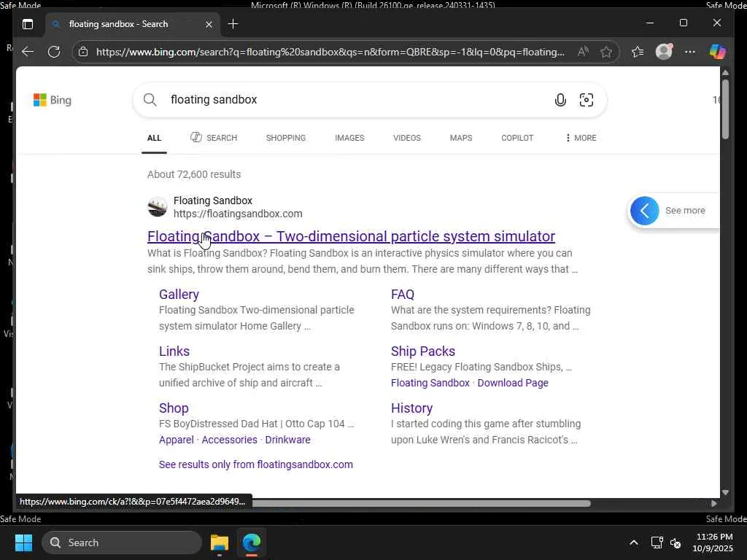See results only from floatingsandbox.com
Screen dimensions: 747x560
point(256,464)
